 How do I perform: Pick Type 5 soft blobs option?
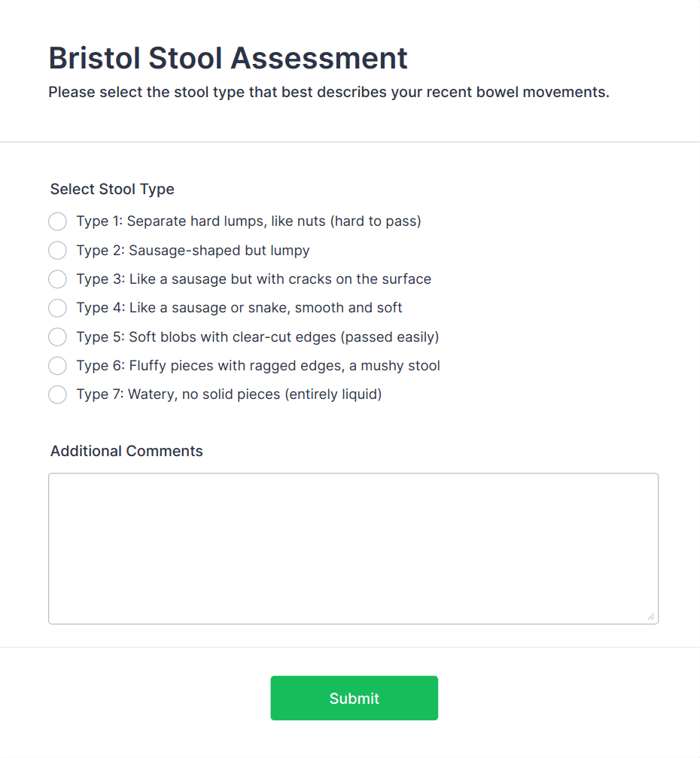pyautogui.click(x=57, y=336)
